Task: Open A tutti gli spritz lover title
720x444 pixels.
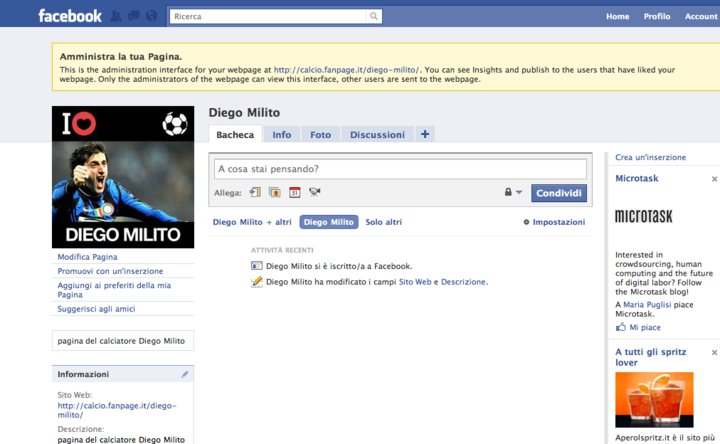Action: point(651,357)
